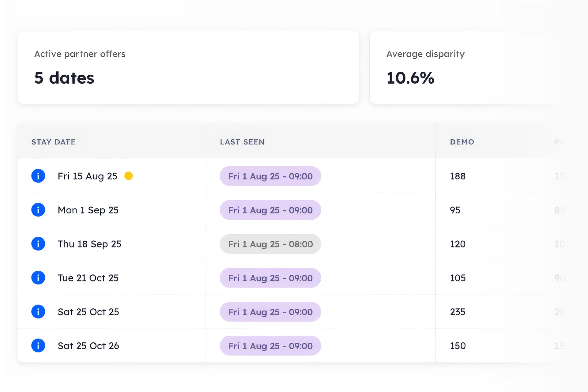Select stay date 'Mon 1 Sep 25'
The width and height of the screenshot is (588, 392).
(x=88, y=210)
